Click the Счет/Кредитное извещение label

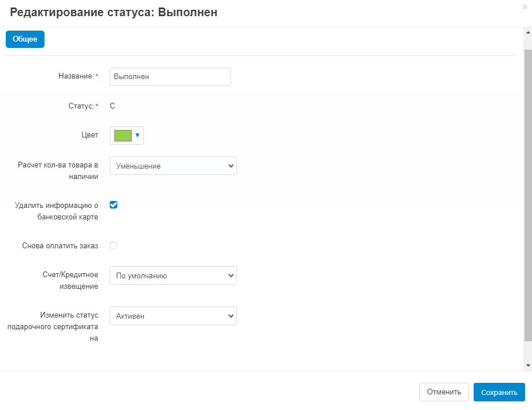(x=70, y=280)
